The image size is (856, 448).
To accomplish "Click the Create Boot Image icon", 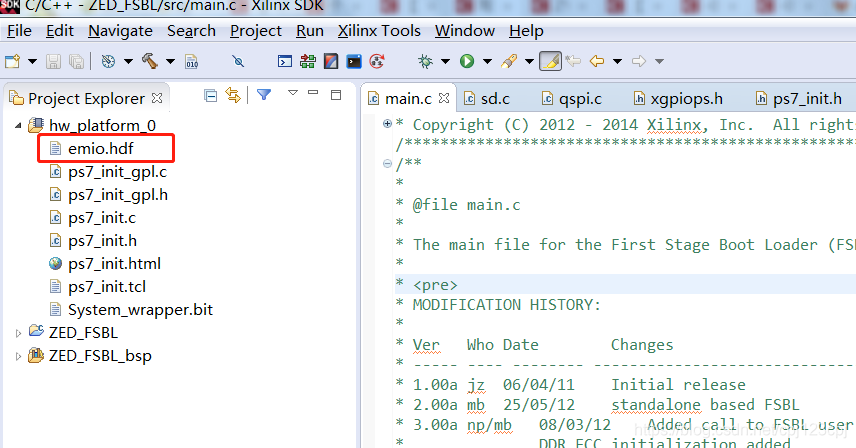I will tap(331, 61).
